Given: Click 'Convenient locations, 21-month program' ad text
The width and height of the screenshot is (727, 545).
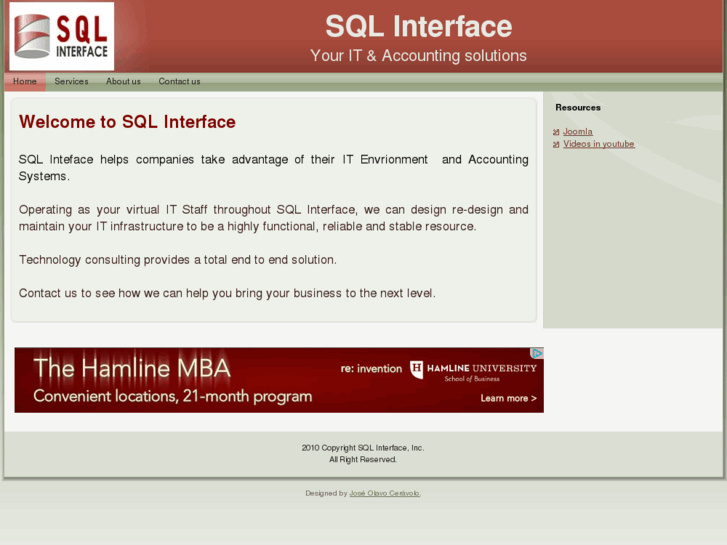Looking at the screenshot, I should click(172, 397).
